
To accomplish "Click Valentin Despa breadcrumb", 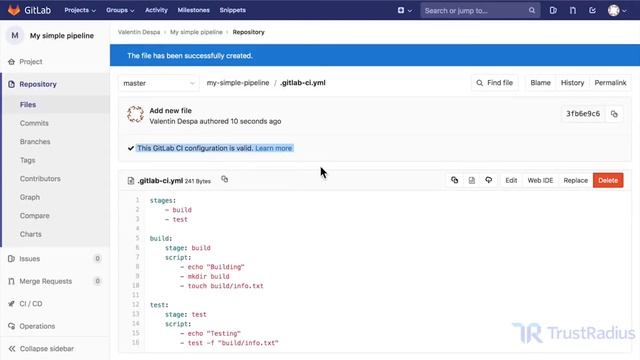I will coord(139,32).
